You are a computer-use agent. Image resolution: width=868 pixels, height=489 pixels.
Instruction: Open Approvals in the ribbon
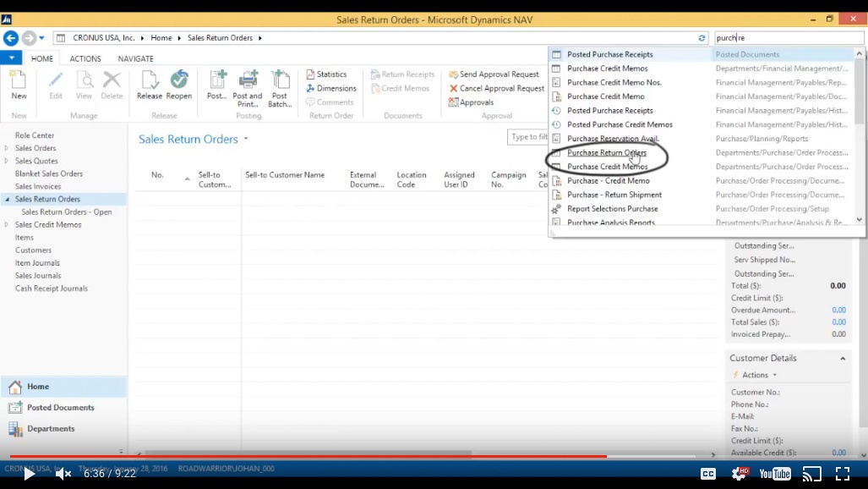[x=471, y=102]
